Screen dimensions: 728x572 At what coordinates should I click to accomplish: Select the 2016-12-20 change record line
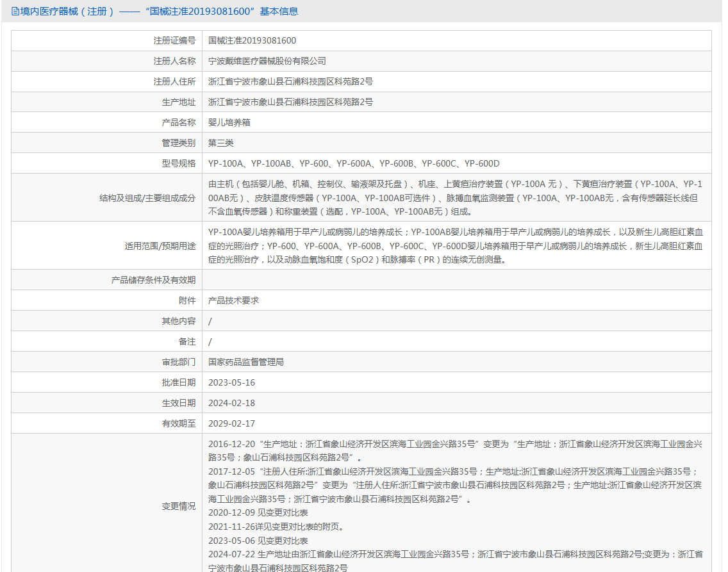(x=455, y=451)
